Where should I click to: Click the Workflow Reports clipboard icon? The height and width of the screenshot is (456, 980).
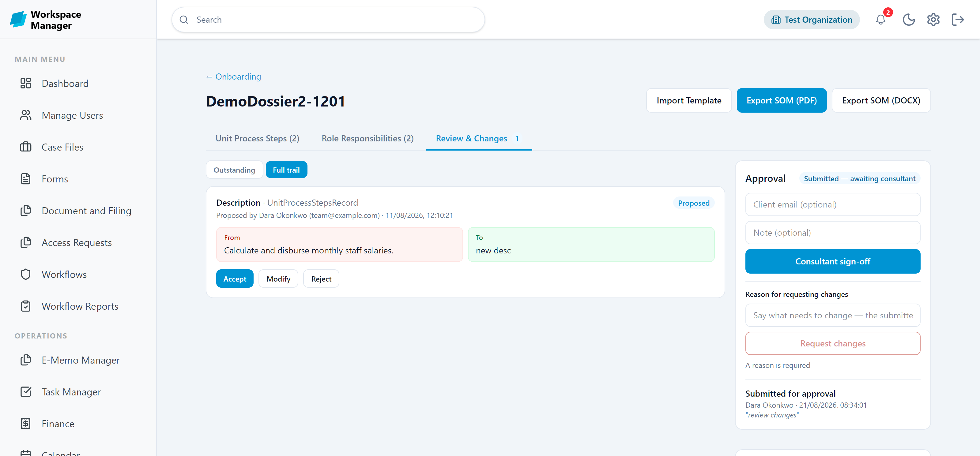(25, 306)
